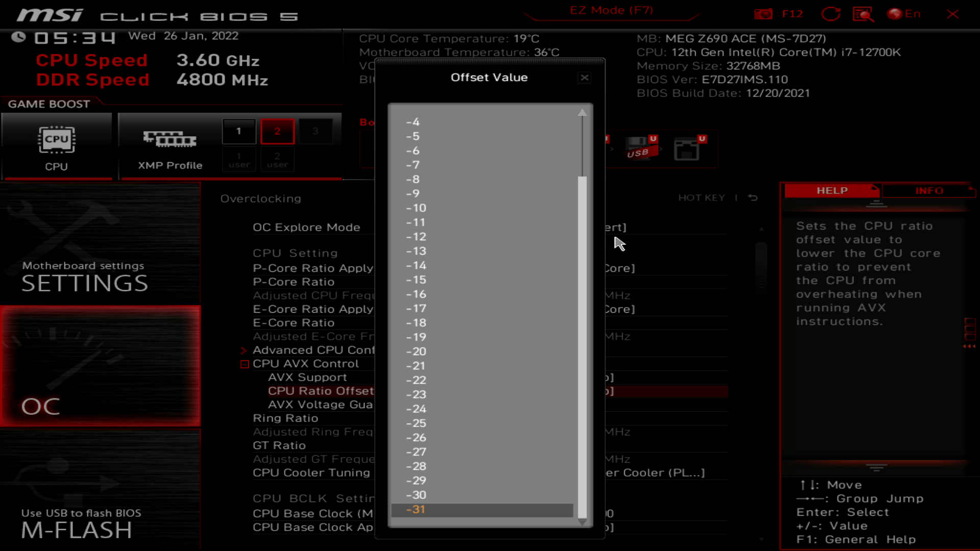This screenshot has width=980, height=551.
Task: Switch to the HELP tab
Action: 832,190
